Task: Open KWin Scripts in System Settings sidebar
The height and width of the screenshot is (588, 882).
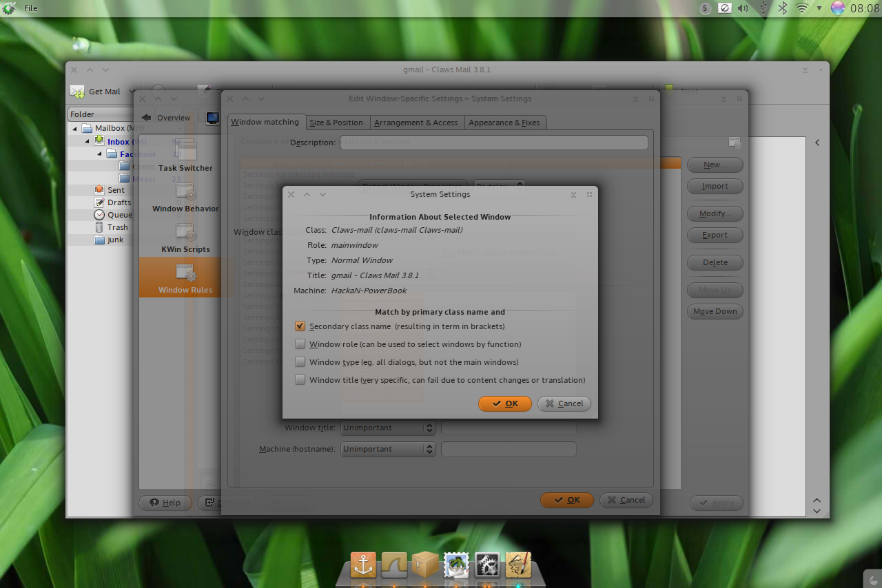Action: pos(185,238)
